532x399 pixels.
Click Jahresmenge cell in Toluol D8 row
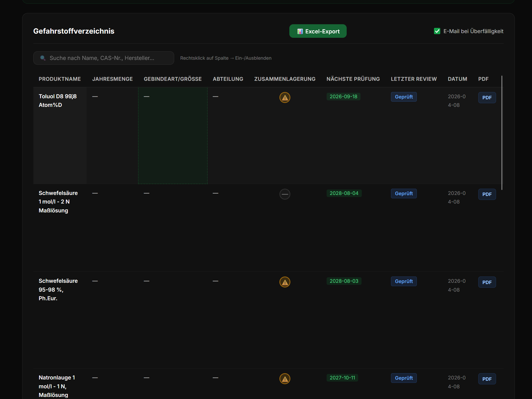pyautogui.click(x=112, y=136)
